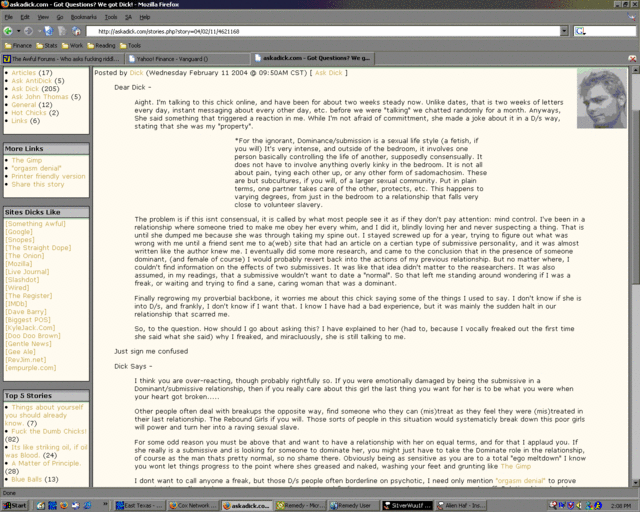The width and height of the screenshot is (640, 512).
Task: Switch to Alien Haf instant message window
Action: (x=460, y=505)
